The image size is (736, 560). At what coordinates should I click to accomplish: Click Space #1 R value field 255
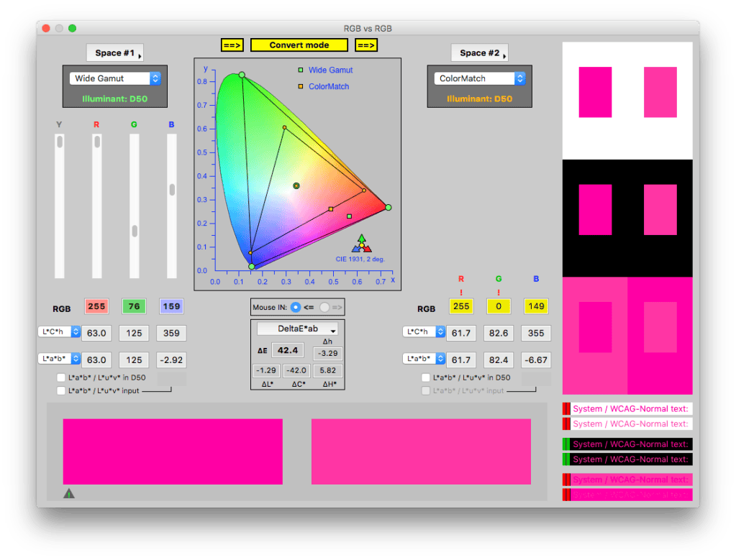tap(96, 306)
